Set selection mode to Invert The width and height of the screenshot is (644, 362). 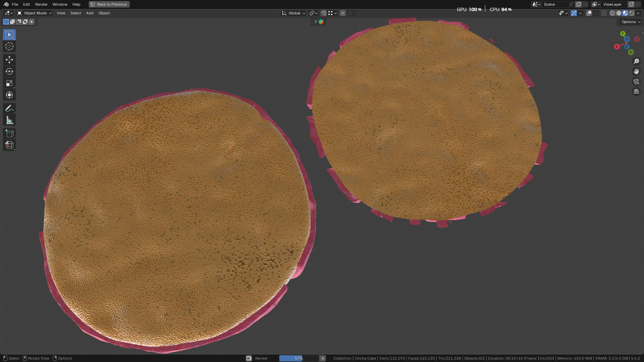pyautogui.click(x=25, y=22)
